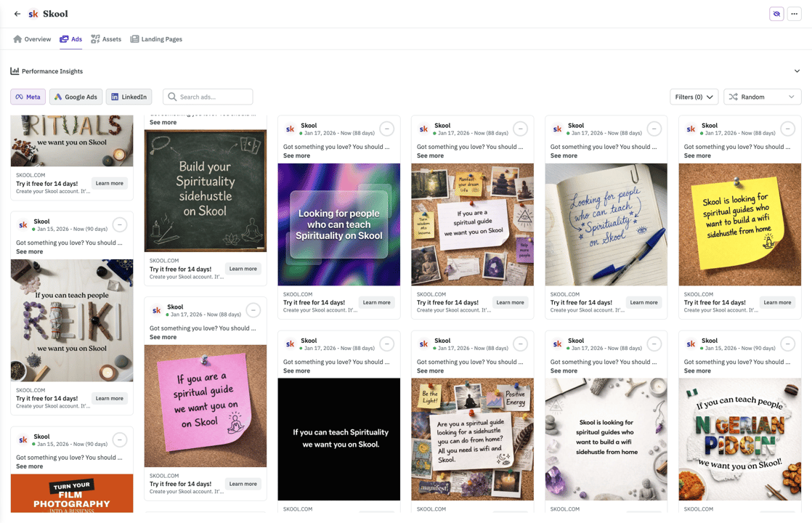Viewport: 812px width, 523px height.
Task: Click minus circle on pink sticky note ad
Action: [253, 310]
